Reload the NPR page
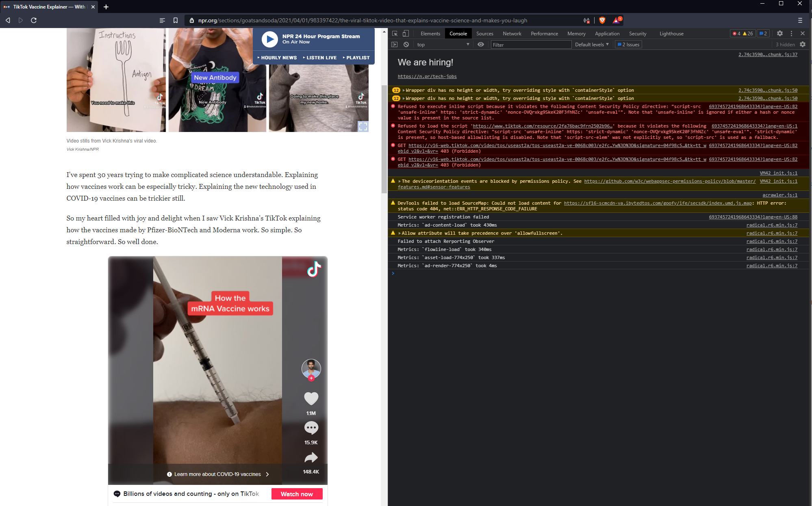The width and height of the screenshot is (812, 506). (34, 20)
